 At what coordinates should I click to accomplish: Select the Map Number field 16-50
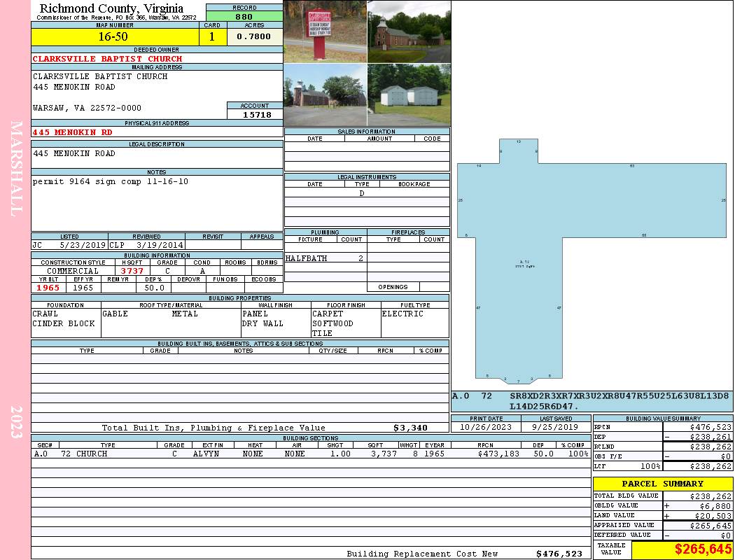115,36
